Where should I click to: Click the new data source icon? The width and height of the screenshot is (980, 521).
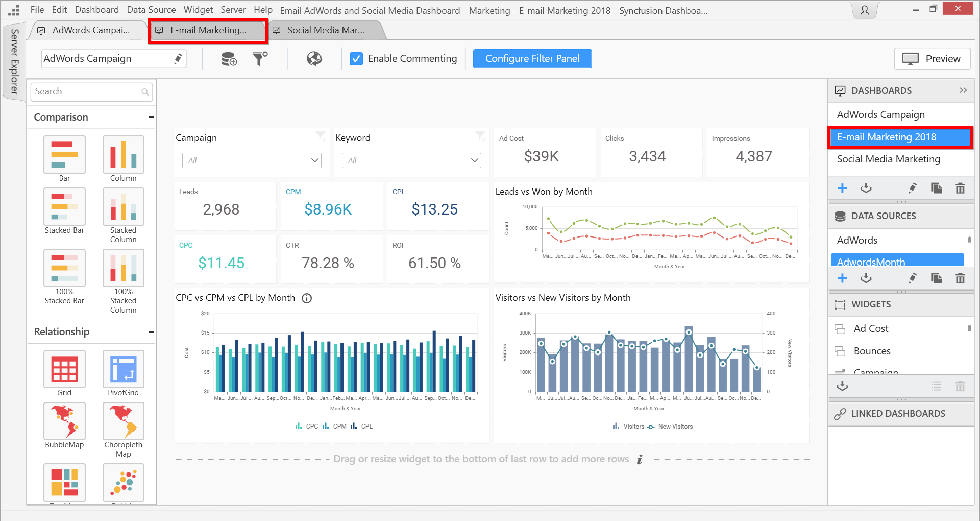(229, 59)
